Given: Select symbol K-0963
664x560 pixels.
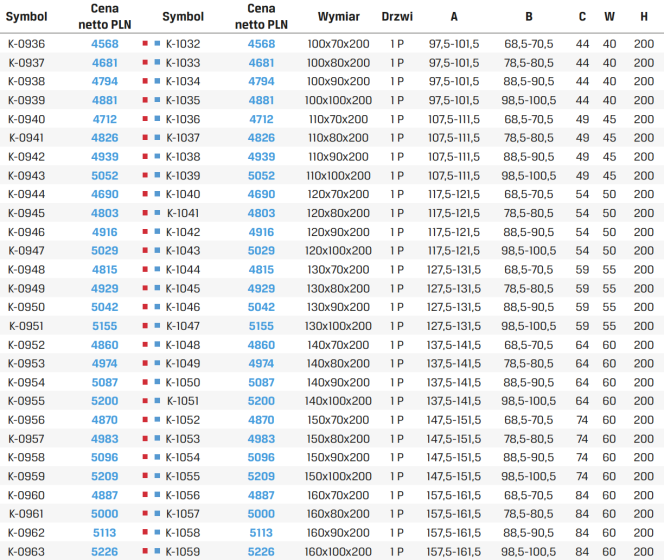Looking at the screenshot, I should [26, 552].
